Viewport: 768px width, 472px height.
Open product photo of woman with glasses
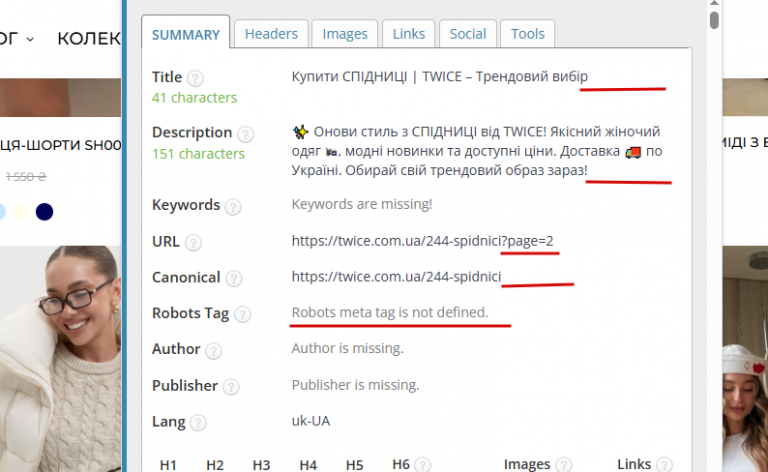point(60,359)
